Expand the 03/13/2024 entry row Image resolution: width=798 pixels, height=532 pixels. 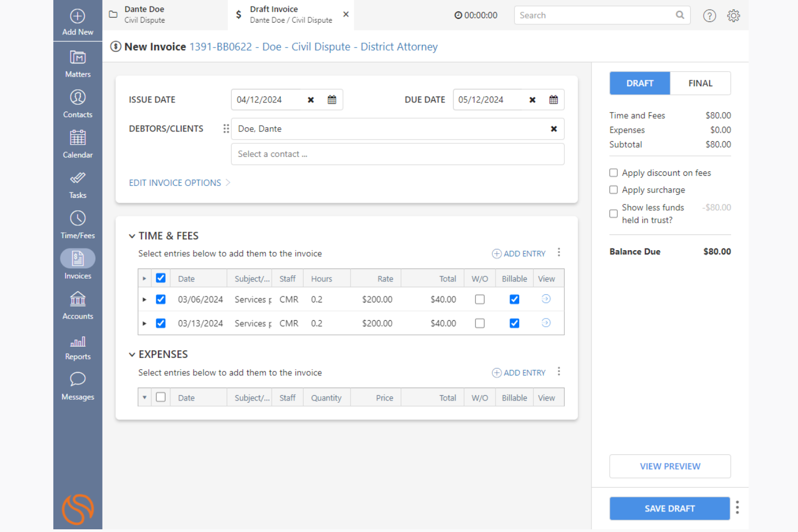[145, 323]
